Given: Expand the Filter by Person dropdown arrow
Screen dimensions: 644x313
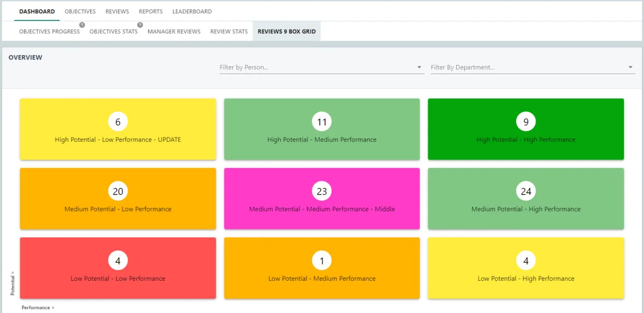Looking at the screenshot, I should [x=419, y=68].
